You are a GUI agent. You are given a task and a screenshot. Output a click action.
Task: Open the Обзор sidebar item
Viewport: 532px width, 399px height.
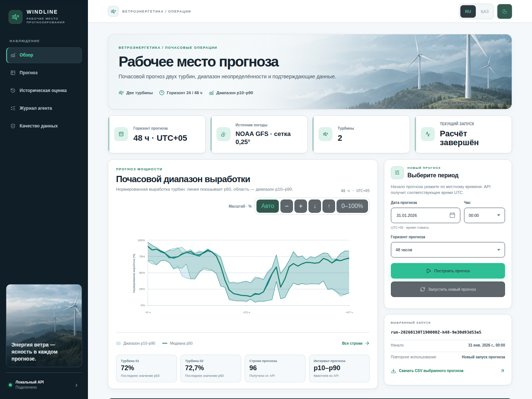click(x=44, y=55)
